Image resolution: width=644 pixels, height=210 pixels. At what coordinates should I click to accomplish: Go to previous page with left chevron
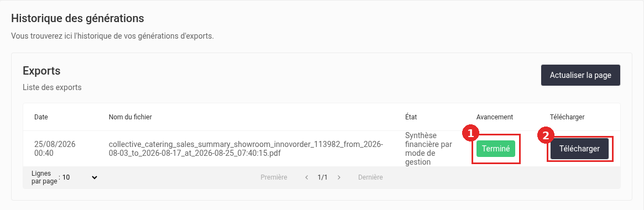tap(306, 177)
